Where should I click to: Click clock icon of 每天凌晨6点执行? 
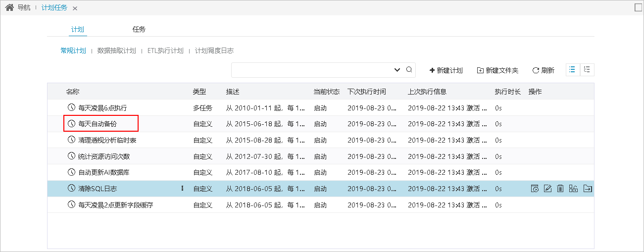tap(71, 107)
